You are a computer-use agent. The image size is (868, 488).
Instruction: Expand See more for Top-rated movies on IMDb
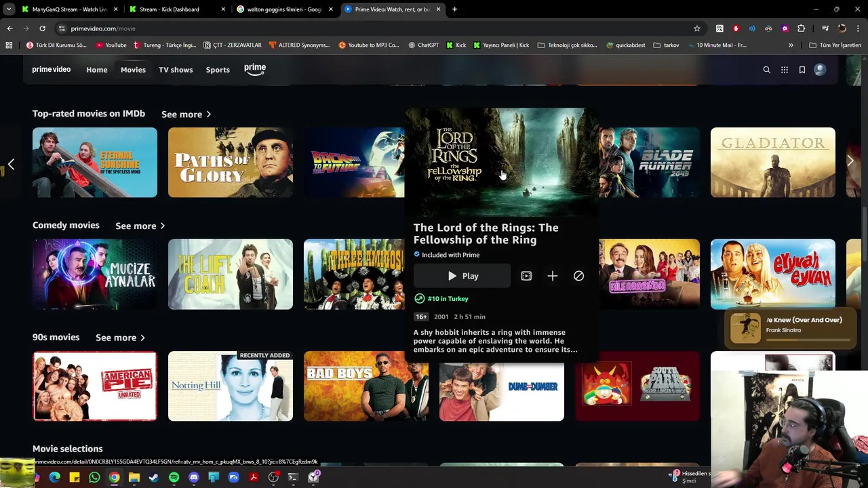coord(186,115)
